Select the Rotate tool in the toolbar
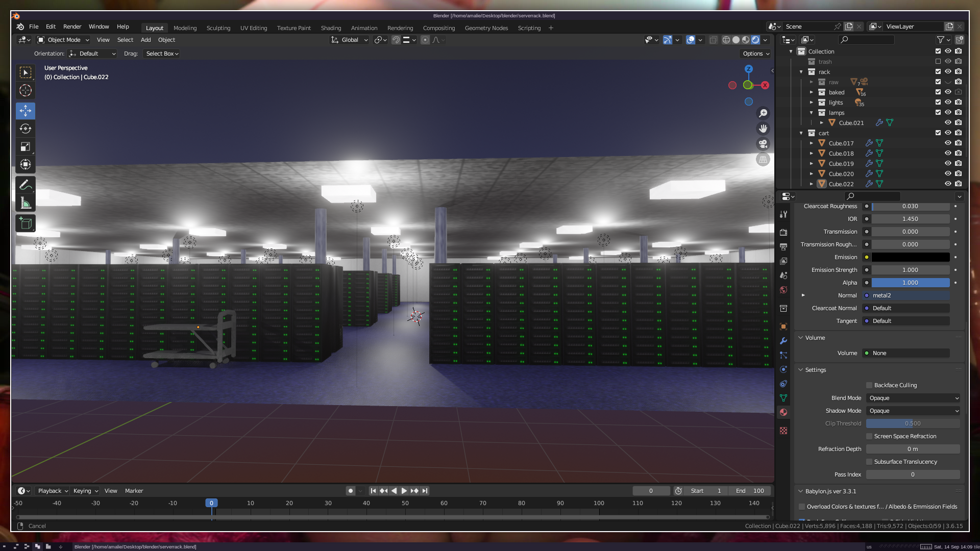 pos(26,129)
